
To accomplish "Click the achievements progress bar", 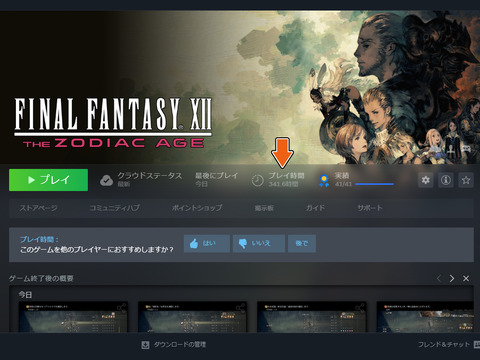I will (374, 184).
